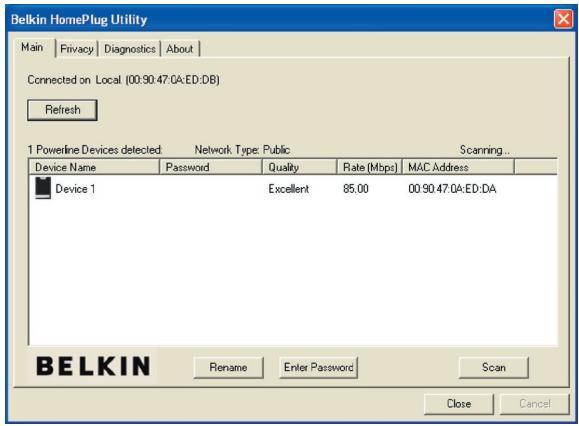Sort by Rate (Mbps) column header

click(x=370, y=167)
